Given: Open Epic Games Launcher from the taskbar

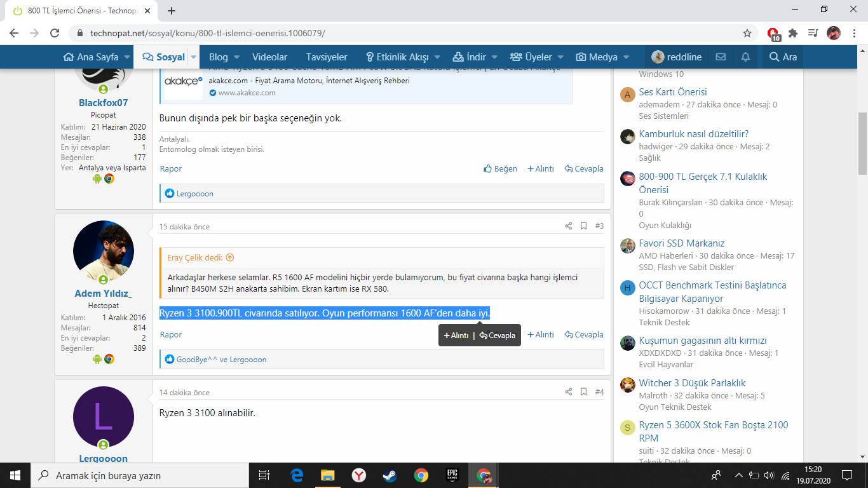Looking at the screenshot, I should tap(452, 475).
